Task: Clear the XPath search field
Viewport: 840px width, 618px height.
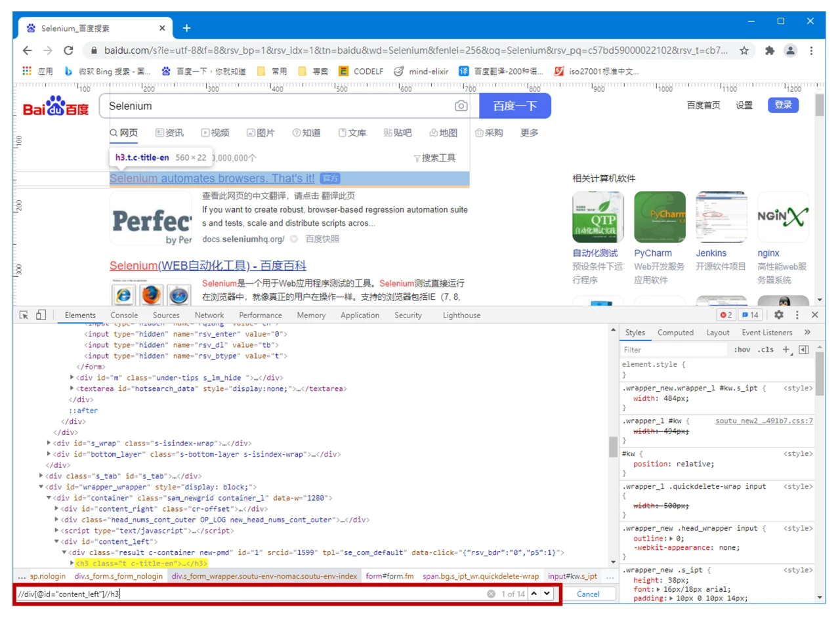Action: (491, 594)
